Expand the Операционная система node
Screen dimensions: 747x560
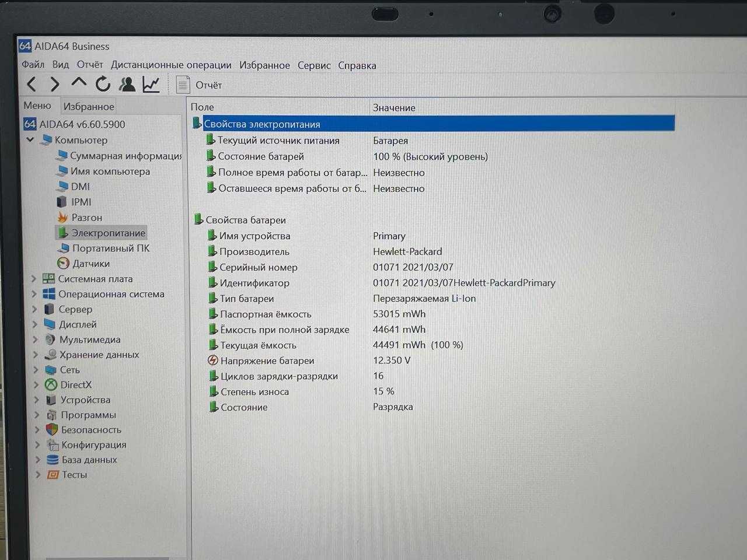[34, 294]
